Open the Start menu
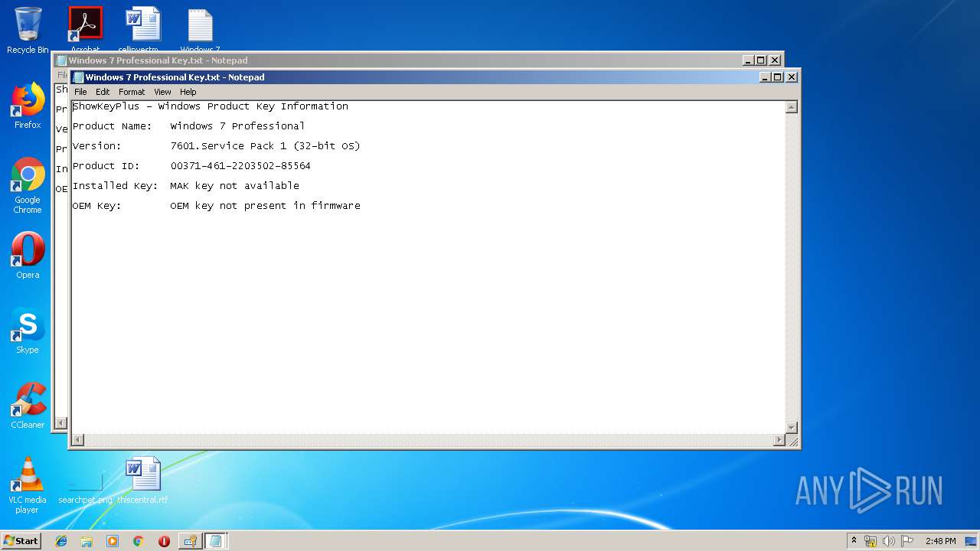Image resolution: width=980 pixels, height=551 pixels. point(21,540)
